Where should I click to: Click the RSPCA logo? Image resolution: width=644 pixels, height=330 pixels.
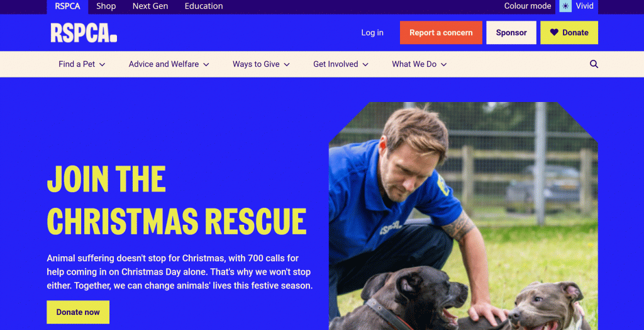click(x=84, y=33)
